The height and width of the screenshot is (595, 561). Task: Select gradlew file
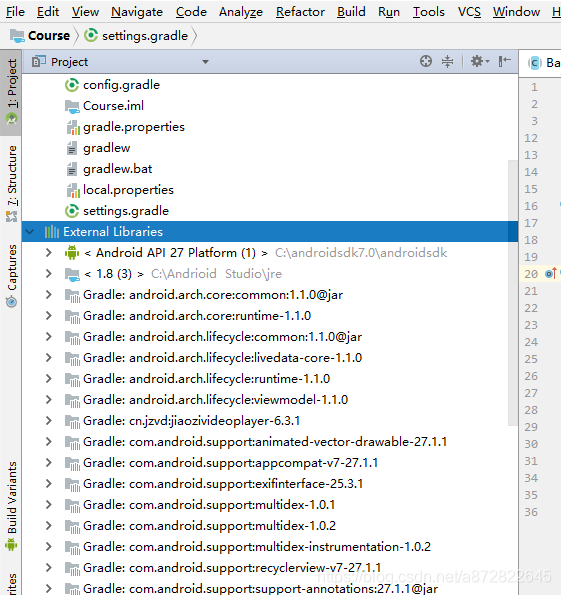(106, 148)
